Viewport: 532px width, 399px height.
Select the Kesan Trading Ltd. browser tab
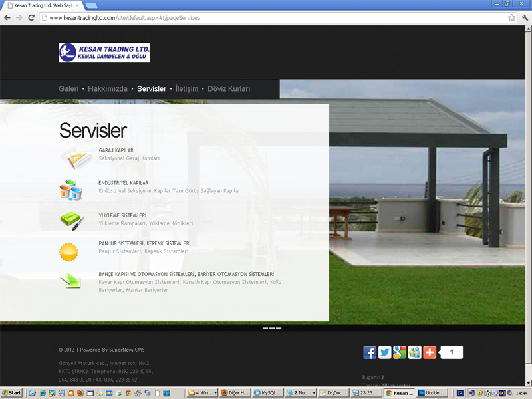(x=43, y=5)
